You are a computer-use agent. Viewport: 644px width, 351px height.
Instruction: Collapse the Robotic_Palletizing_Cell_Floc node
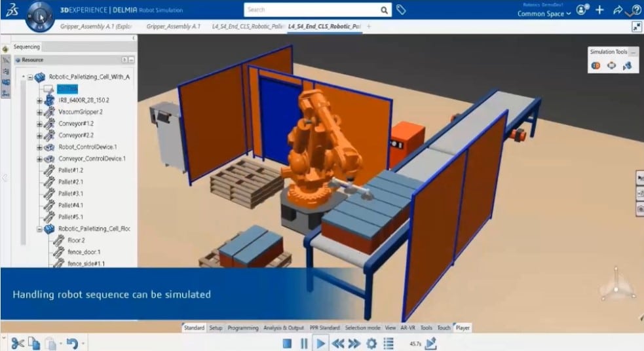(39, 229)
